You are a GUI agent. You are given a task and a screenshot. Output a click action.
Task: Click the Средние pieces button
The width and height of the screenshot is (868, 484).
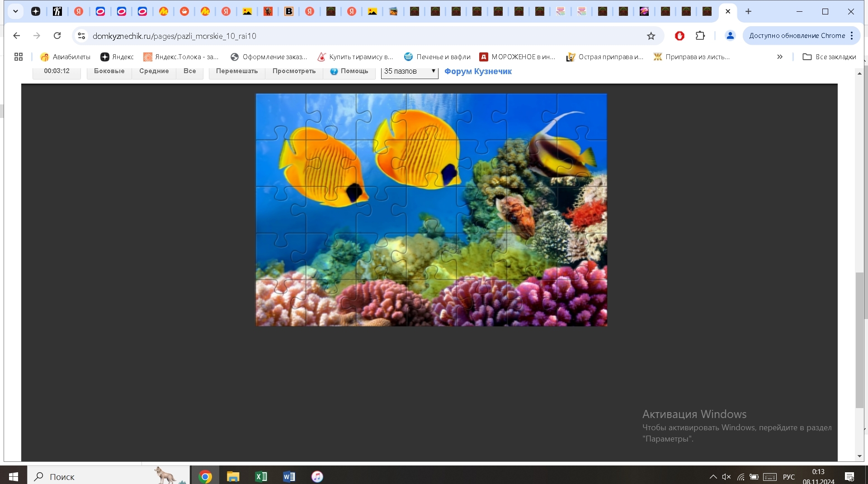coord(154,71)
